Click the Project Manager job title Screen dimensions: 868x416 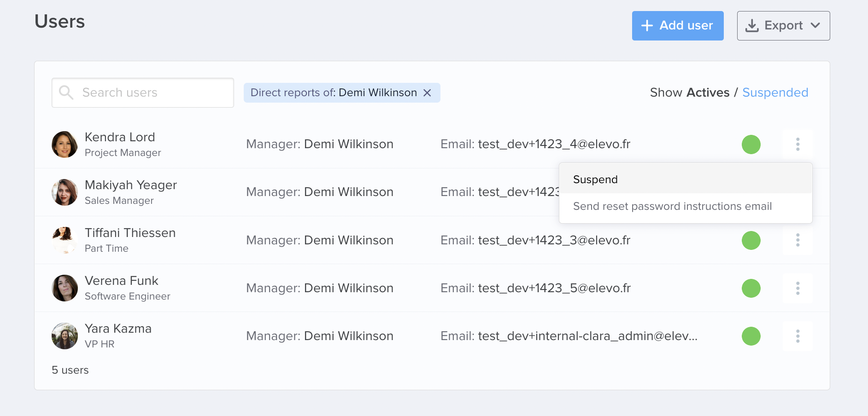(123, 153)
